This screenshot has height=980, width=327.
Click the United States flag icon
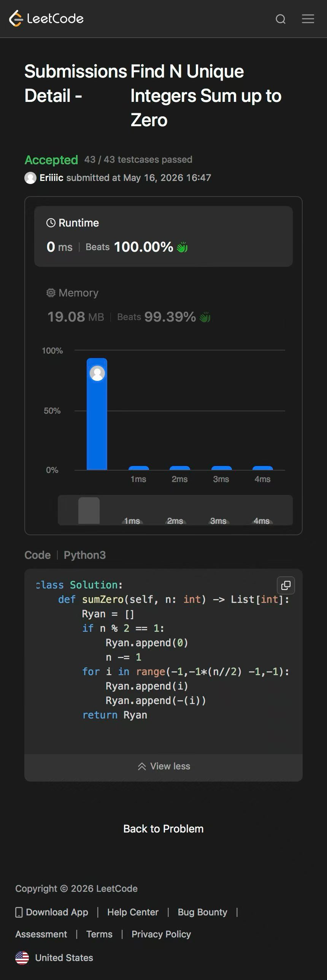point(22,958)
